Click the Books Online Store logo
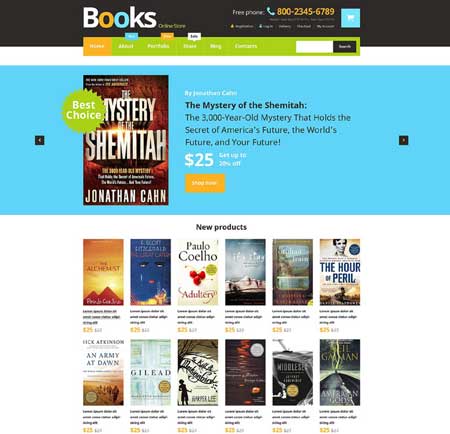450x434 pixels. point(134,18)
